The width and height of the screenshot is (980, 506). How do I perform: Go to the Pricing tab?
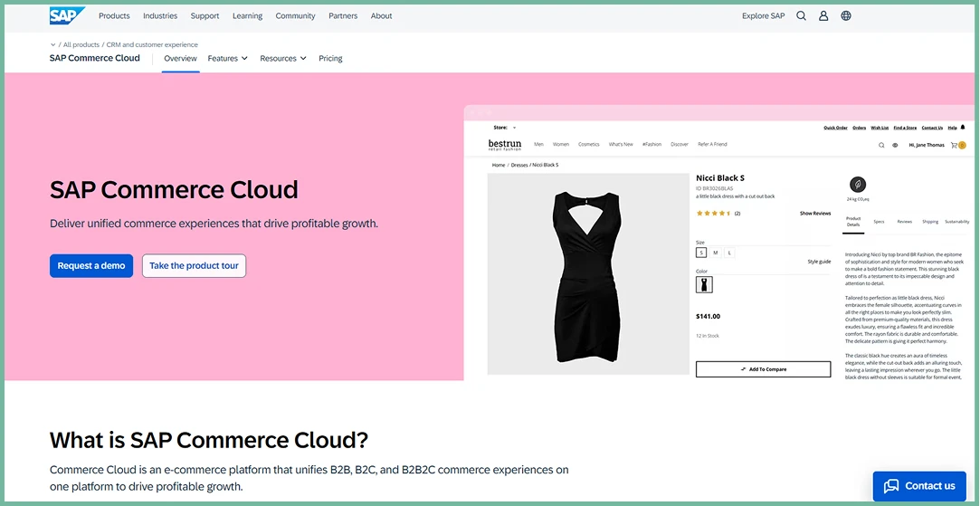330,58
